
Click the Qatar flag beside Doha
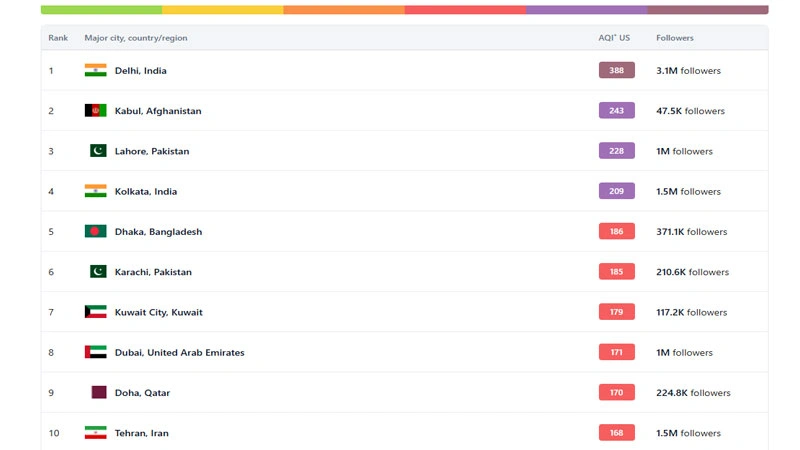point(98,393)
